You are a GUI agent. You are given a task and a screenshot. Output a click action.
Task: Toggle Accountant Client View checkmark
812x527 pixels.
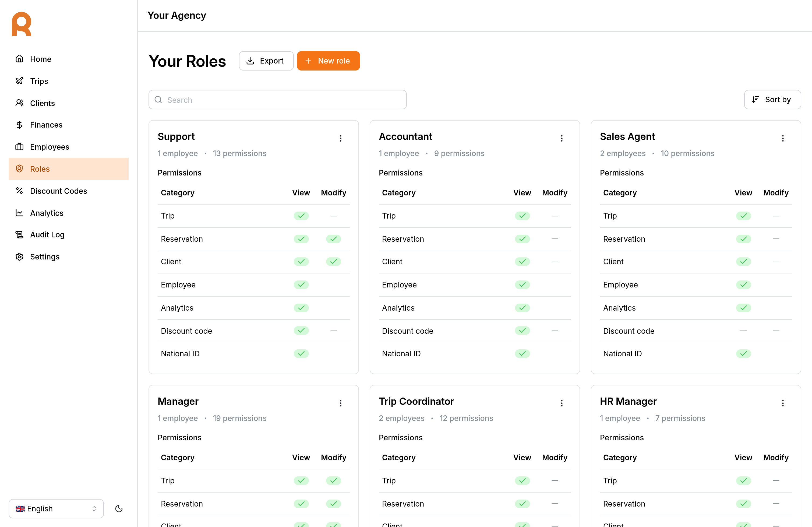522,261
